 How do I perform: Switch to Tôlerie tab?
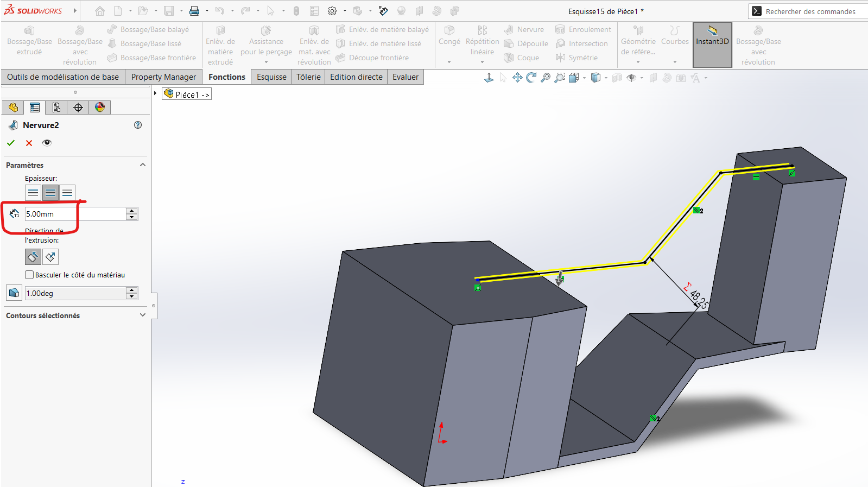click(308, 77)
